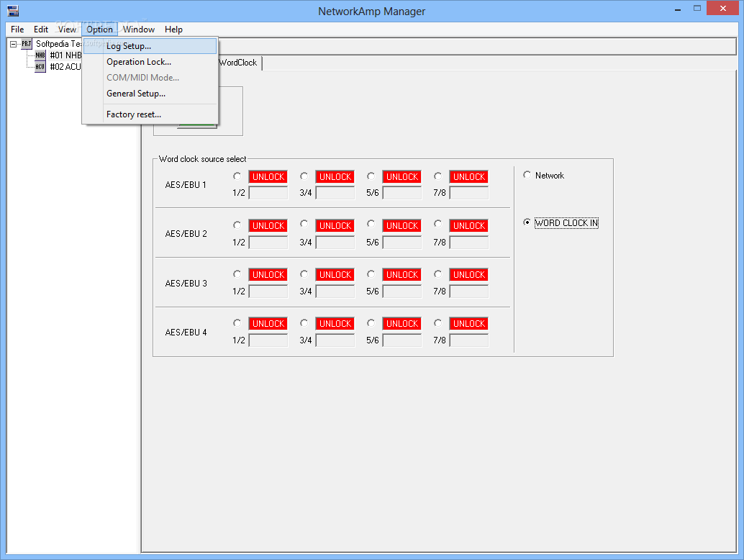Image resolution: width=744 pixels, height=560 pixels.
Task: Click AES/EBU 4 3/4 UNLOCK status indicator
Action: tap(335, 324)
